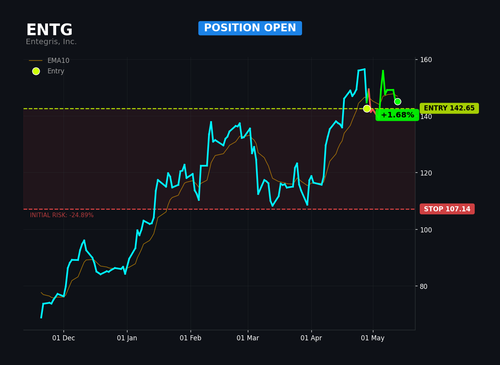Screen dimensions: 500x365
Task: Click the EMA10 legend entry
Action: (x=49, y=60)
